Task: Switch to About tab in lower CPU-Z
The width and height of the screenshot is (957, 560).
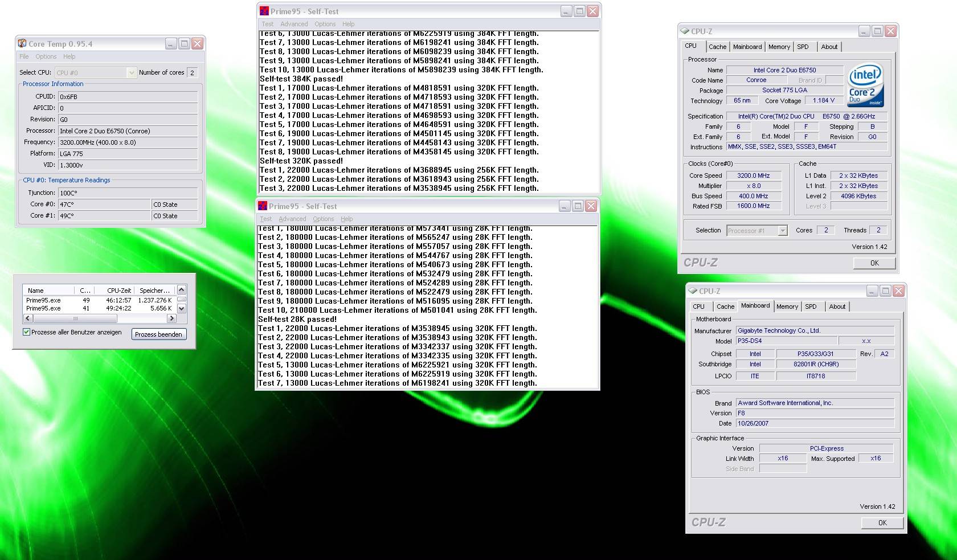Action: (x=837, y=306)
